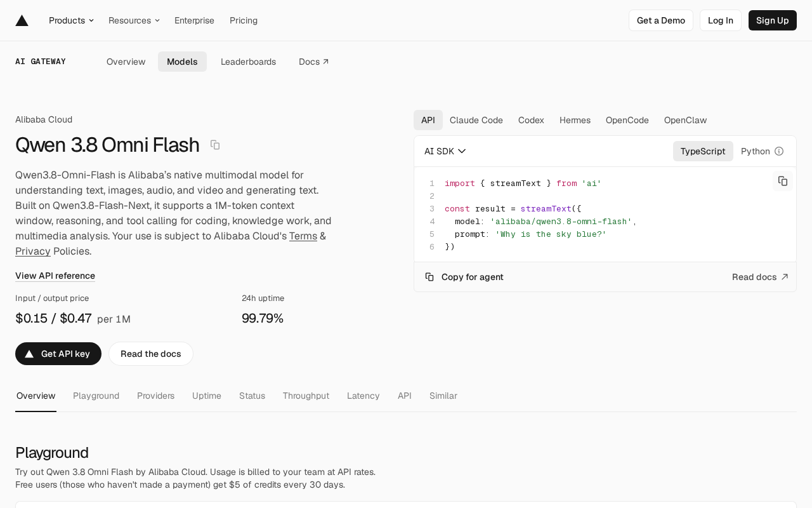Select TypeScript code language
This screenshot has height=508, width=812.
703,151
